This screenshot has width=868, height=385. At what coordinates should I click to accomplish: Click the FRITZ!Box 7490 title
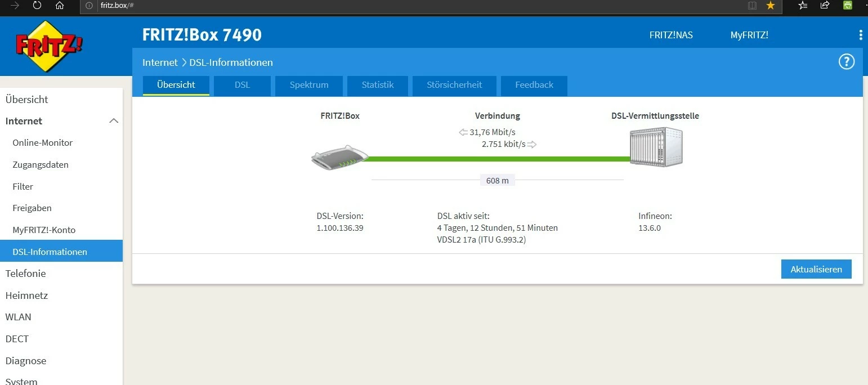[202, 35]
